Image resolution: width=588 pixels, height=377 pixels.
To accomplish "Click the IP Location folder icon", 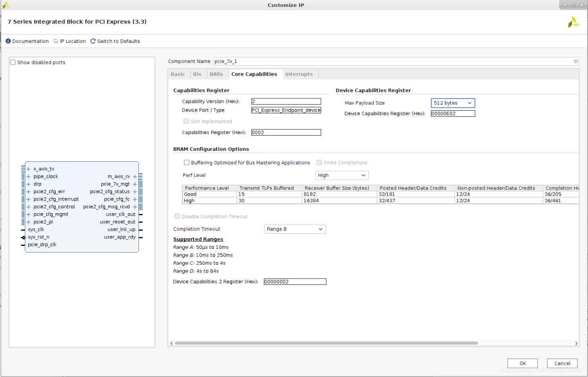I will 57,41.
